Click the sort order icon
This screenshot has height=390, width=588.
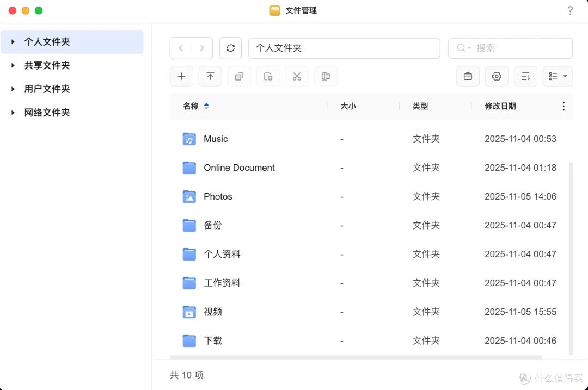click(525, 77)
